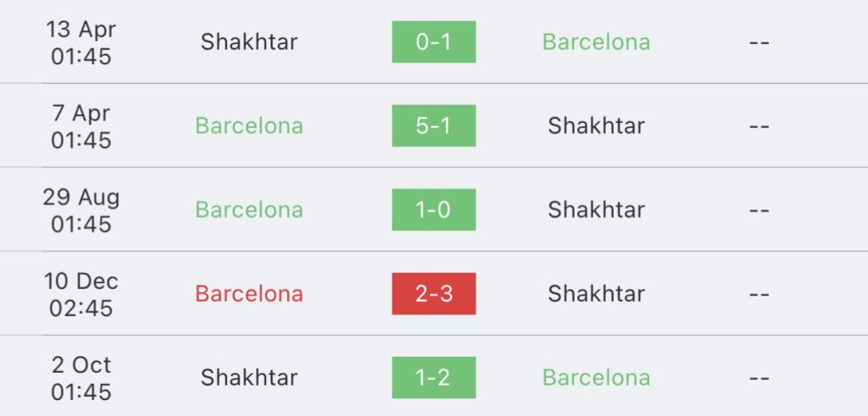868x416 pixels.
Task: Open the red 2-3 score badge
Action: (x=433, y=294)
